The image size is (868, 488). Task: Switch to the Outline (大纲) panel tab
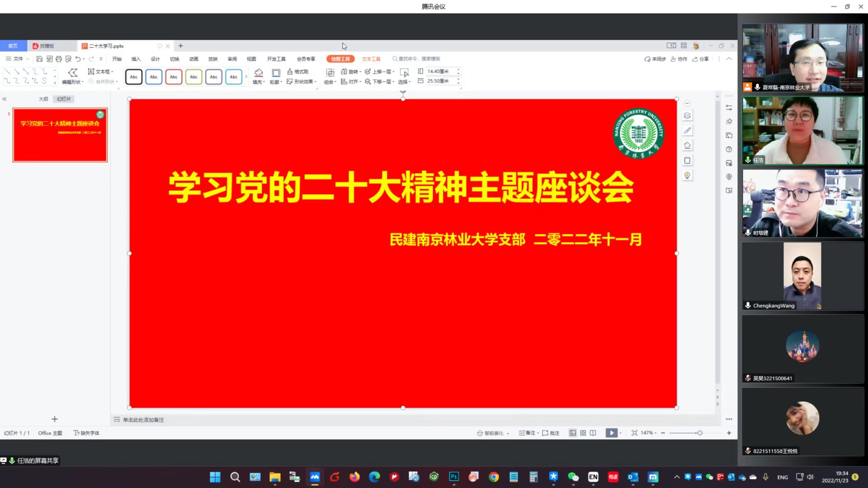(43, 99)
